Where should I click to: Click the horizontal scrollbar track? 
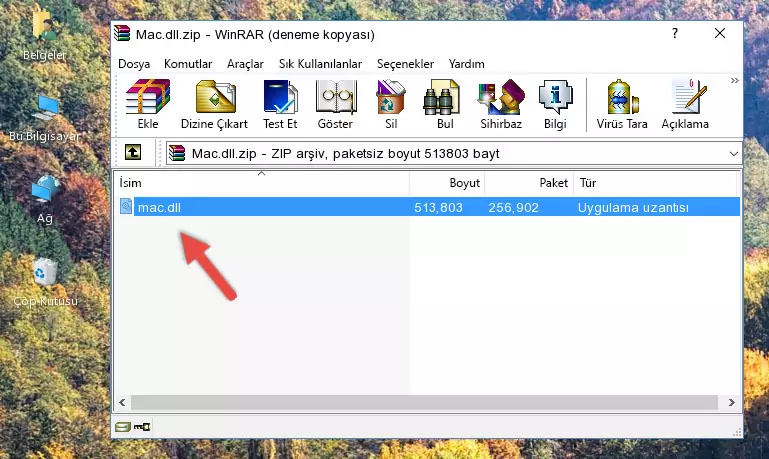coord(424,403)
